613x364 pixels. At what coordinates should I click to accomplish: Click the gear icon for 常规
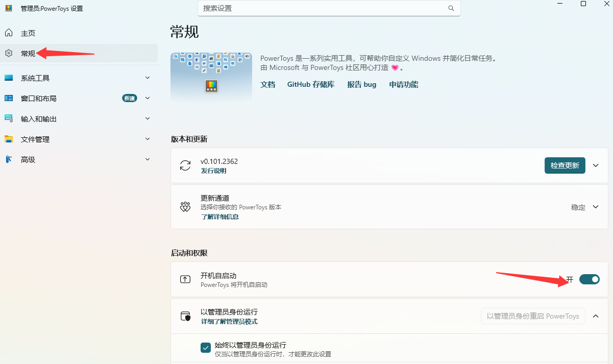pos(9,54)
